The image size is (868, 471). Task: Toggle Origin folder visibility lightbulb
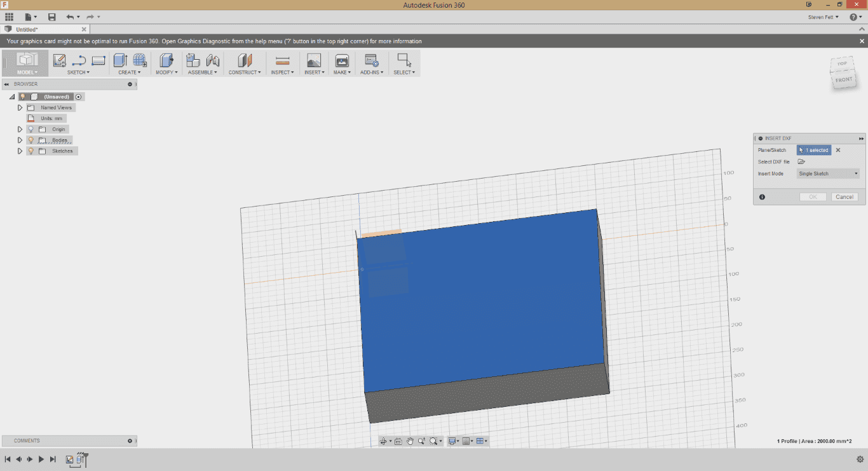31,129
